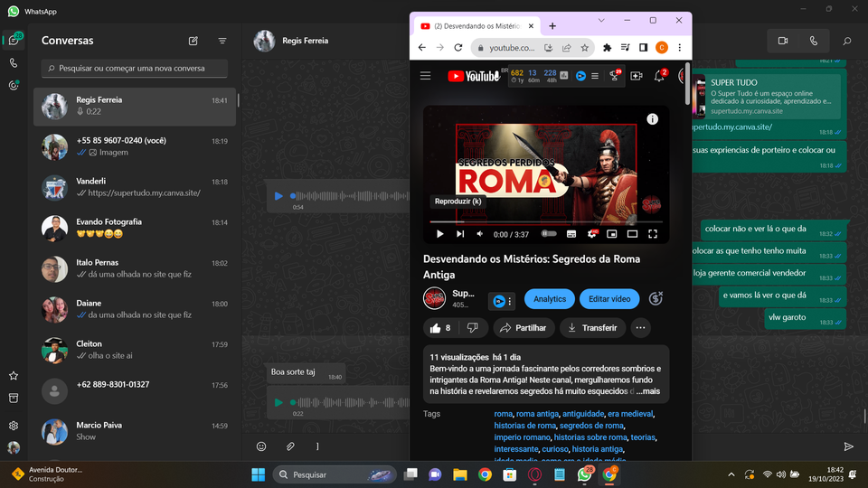The width and height of the screenshot is (868, 488).
Task: Open the Cleiton conversation
Action: [x=135, y=350]
